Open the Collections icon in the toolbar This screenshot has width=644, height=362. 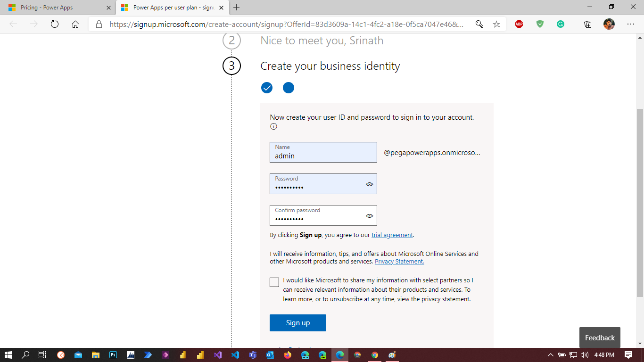click(x=587, y=24)
